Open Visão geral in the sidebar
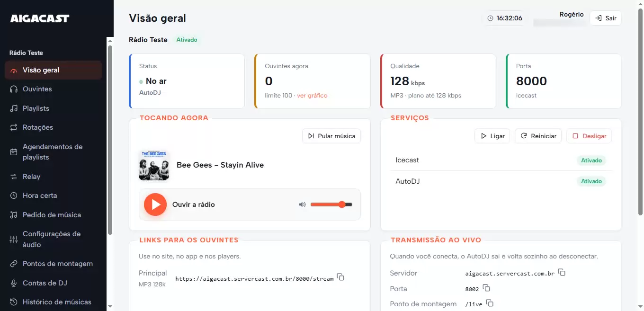The height and width of the screenshot is (311, 644). click(x=53, y=70)
